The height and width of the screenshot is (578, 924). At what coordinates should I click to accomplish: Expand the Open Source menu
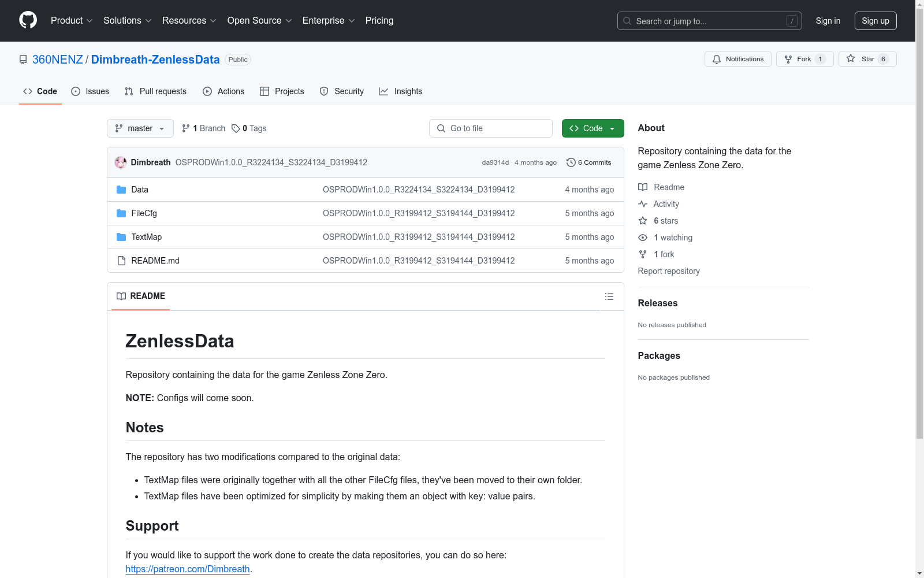coord(260,21)
